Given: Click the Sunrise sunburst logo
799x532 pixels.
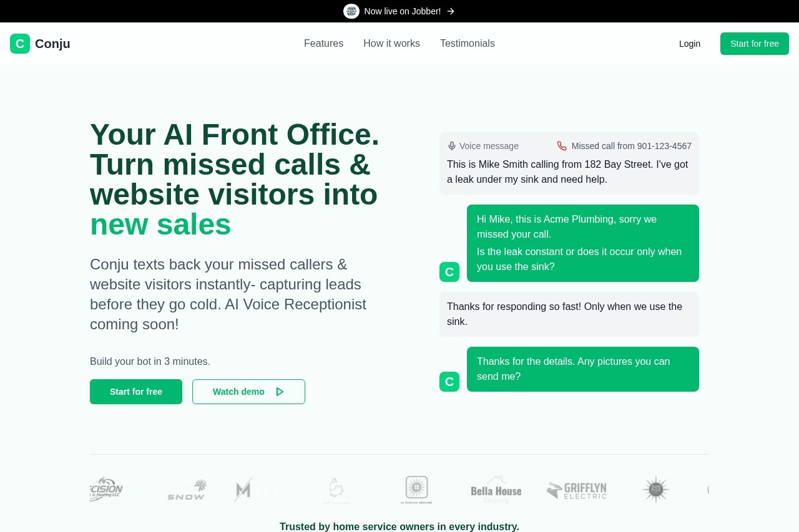Looking at the screenshot, I should tap(655, 490).
